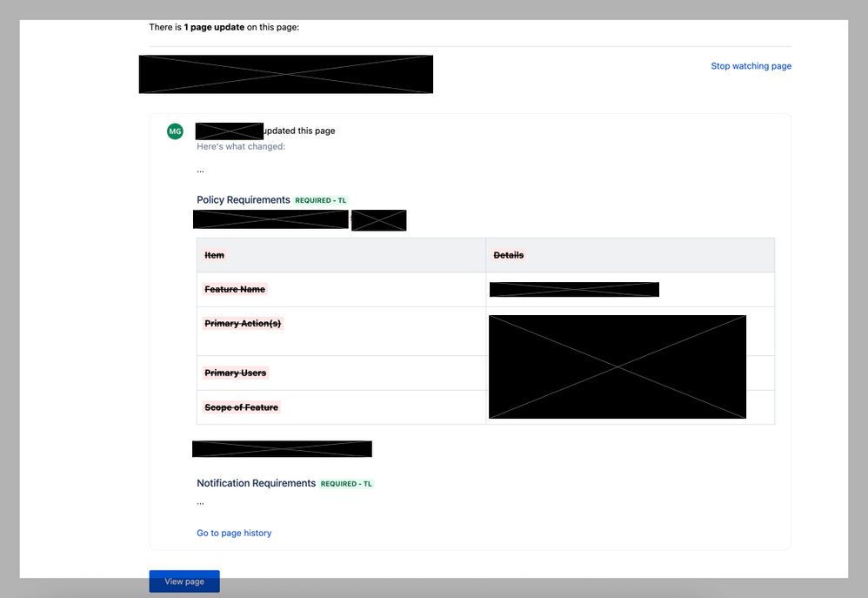868x598 pixels.
Task: Select the Primary Action(s) table cell
Action: pyautogui.click(x=243, y=324)
